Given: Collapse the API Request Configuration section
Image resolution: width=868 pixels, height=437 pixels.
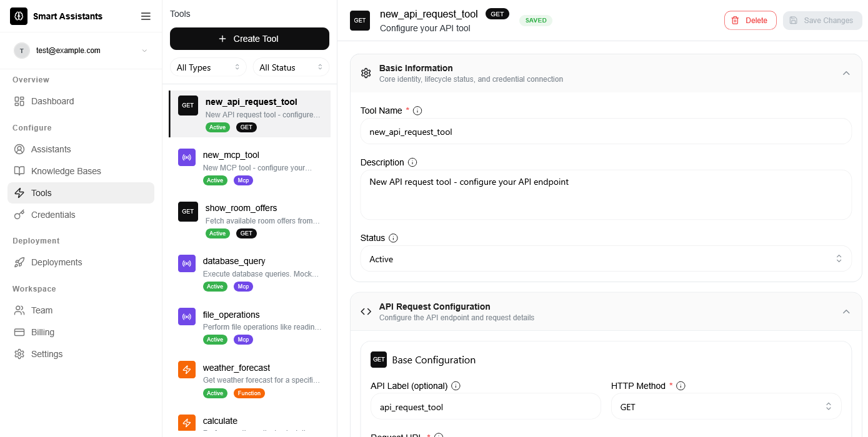Looking at the screenshot, I should pyautogui.click(x=846, y=312).
